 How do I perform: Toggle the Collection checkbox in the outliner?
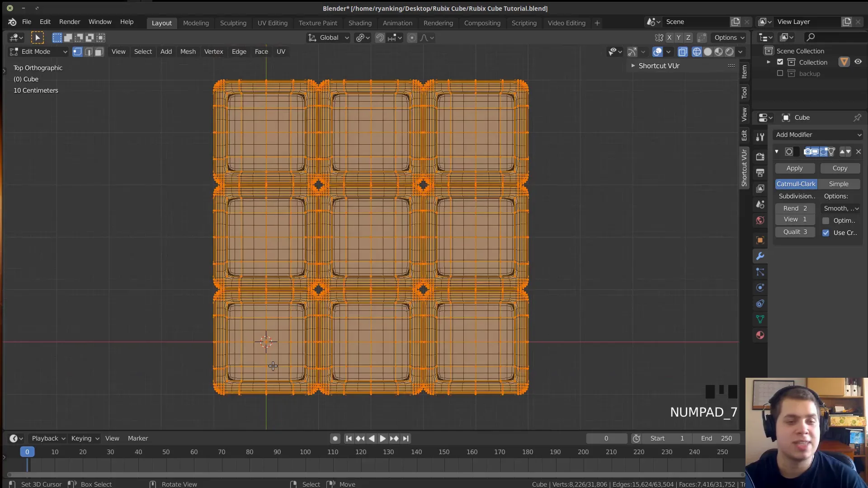(x=779, y=62)
